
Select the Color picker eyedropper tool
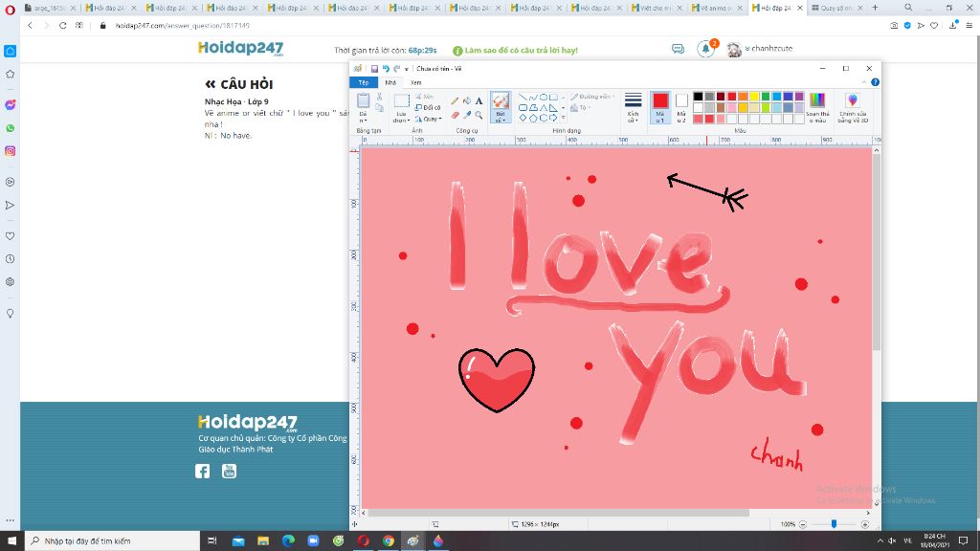(x=467, y=115)
